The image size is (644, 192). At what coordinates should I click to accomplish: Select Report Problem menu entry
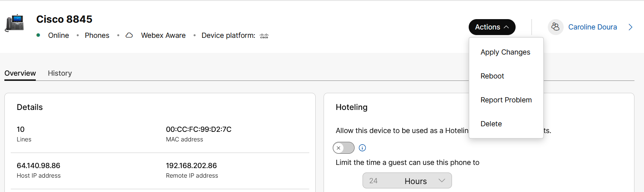coord(506,100)
